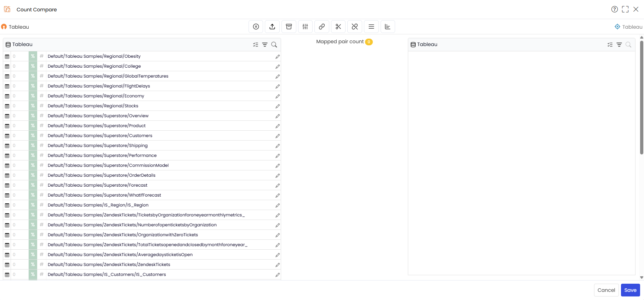Close the Count Compare dialog
The height and width of the screenshot is (300, 644).
[636, 9]
